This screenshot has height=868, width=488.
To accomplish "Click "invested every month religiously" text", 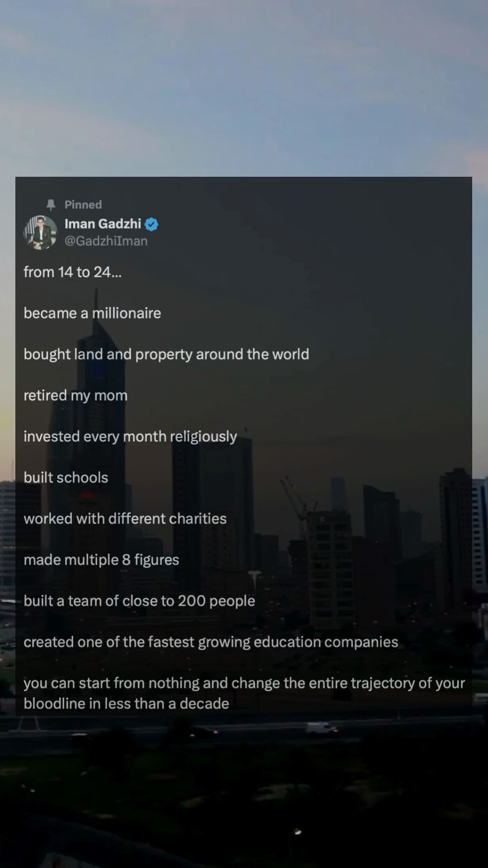I will pos(130,437).
